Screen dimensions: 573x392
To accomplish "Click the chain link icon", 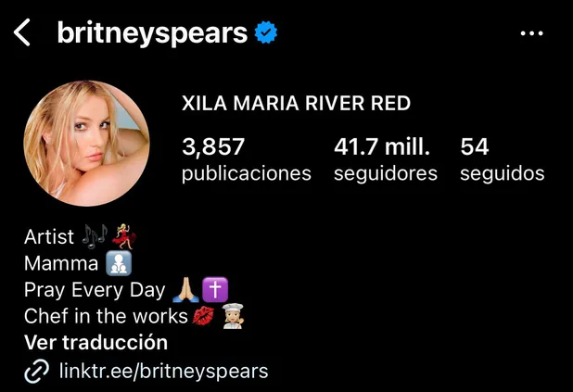I will [x=36, y=371].
